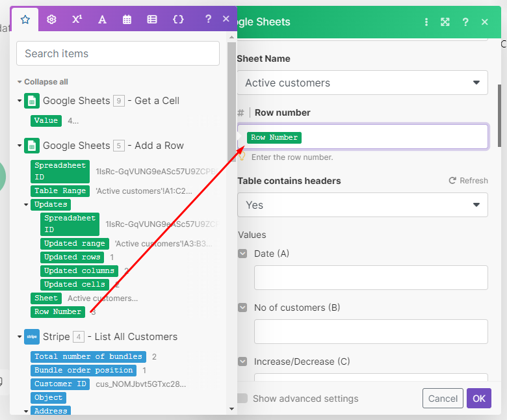Open array functions table tab
The height and width of the screenshot is (420, 507).
pos(152,20)
